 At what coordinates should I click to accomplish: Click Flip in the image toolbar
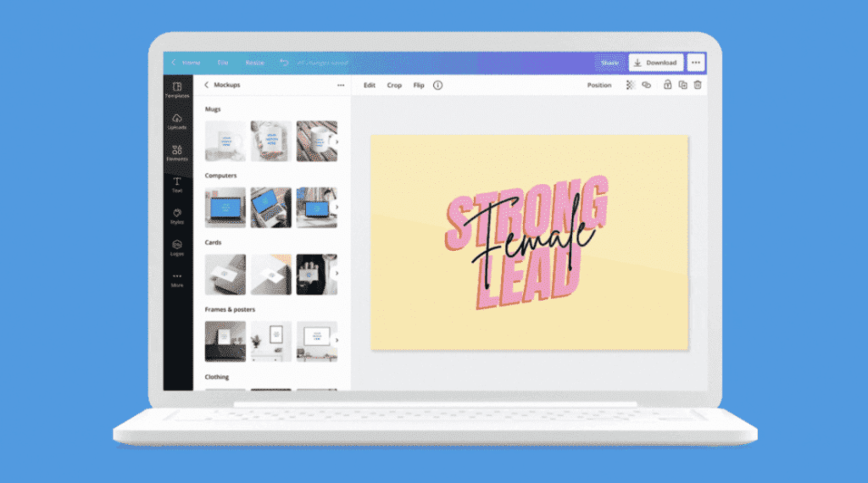tap(419, 86)
